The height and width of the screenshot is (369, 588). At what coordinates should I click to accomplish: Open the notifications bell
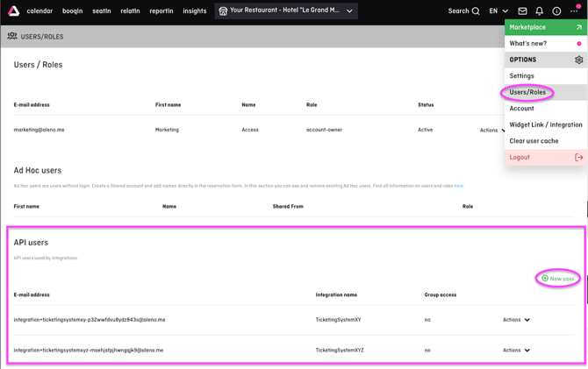click(x=539, y=11)
